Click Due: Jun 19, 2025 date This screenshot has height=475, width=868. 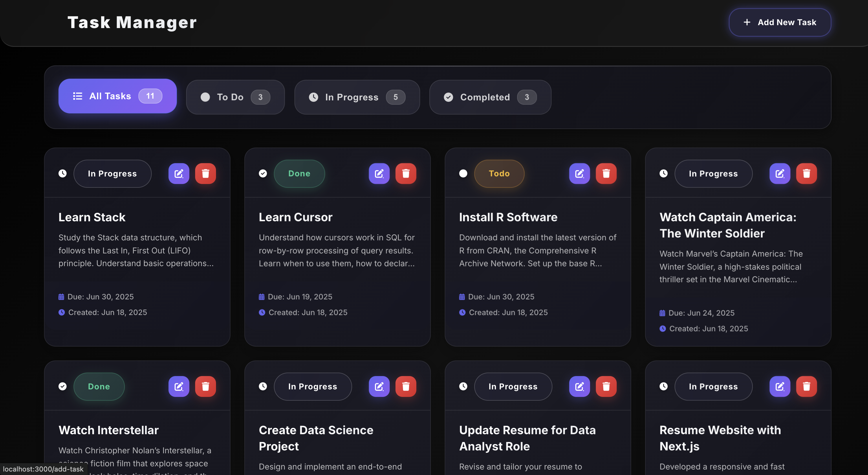tap(296, 297)
